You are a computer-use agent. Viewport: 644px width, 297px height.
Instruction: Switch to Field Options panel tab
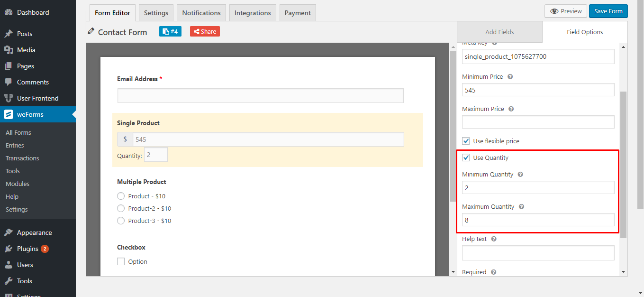(585, 32)
